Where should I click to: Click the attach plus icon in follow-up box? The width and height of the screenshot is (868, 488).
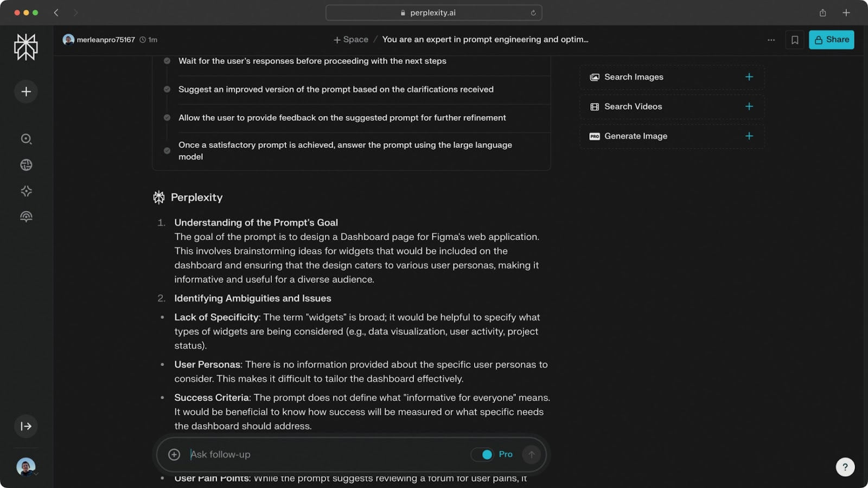point(174,454)
